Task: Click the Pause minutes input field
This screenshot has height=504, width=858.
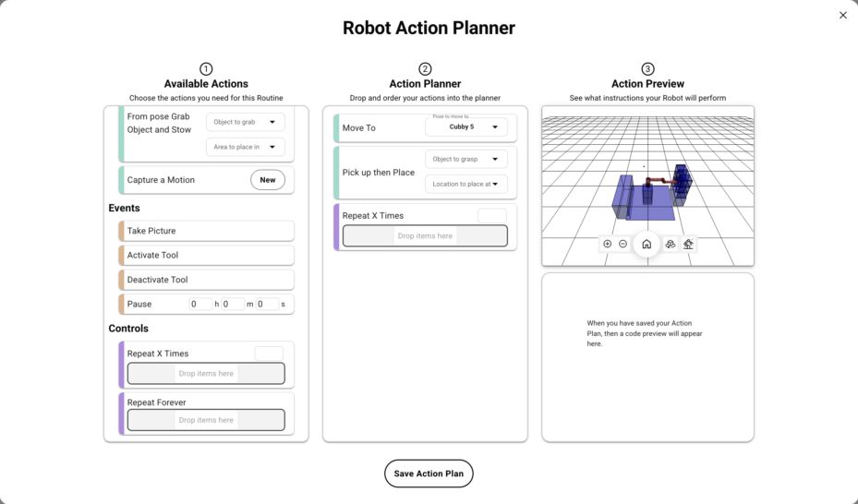Action: pyautogui.click(x=233, y=304)
